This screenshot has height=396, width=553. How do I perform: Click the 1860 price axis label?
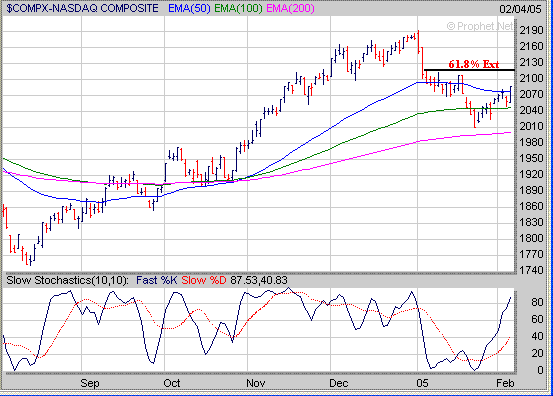[531, 206]
